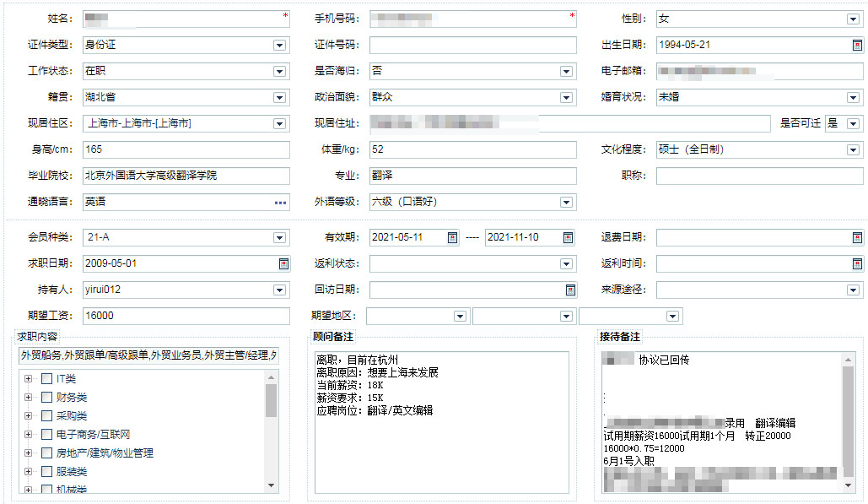
Task: Open the 文化程度 dropdown
Action: click(x=853, y=149)
